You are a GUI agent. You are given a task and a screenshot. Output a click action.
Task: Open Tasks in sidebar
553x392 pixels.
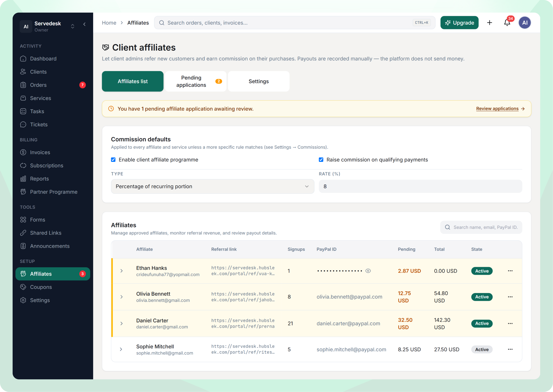click(x=53, y=111)
